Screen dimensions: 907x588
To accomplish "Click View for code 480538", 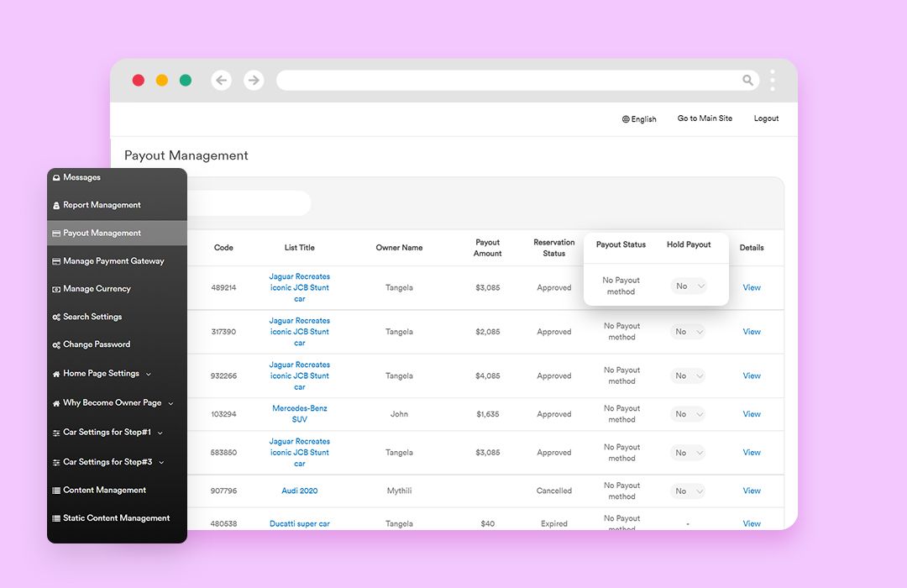I will pos(752,524).
